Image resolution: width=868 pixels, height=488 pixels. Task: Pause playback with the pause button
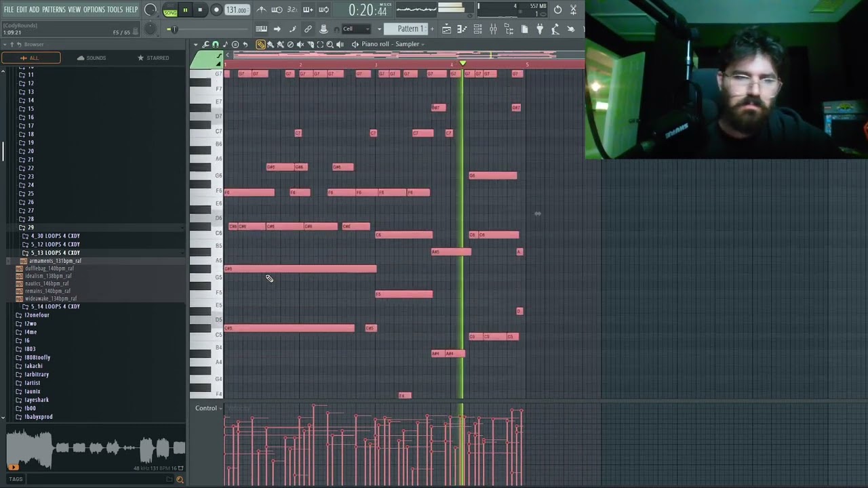click(x=185, y=10)
